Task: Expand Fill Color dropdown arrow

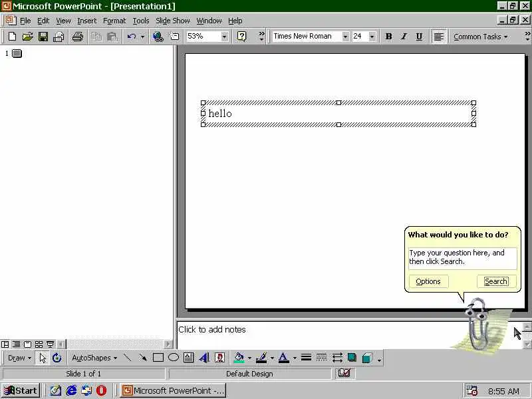Action: 250,358
